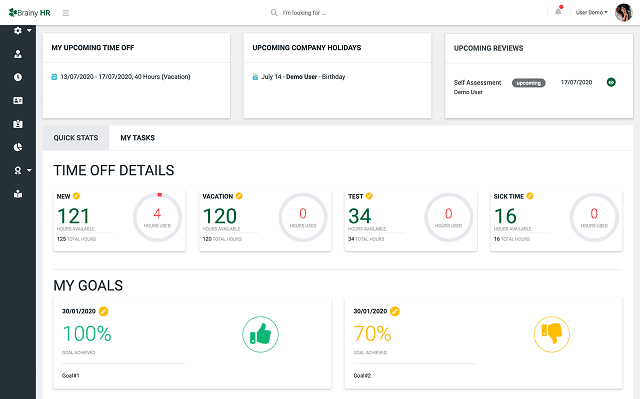The height and width of the screenshot is (399, 640).
Task: Expand the award ribbon dropdown arrow
Action: [29, 170]
